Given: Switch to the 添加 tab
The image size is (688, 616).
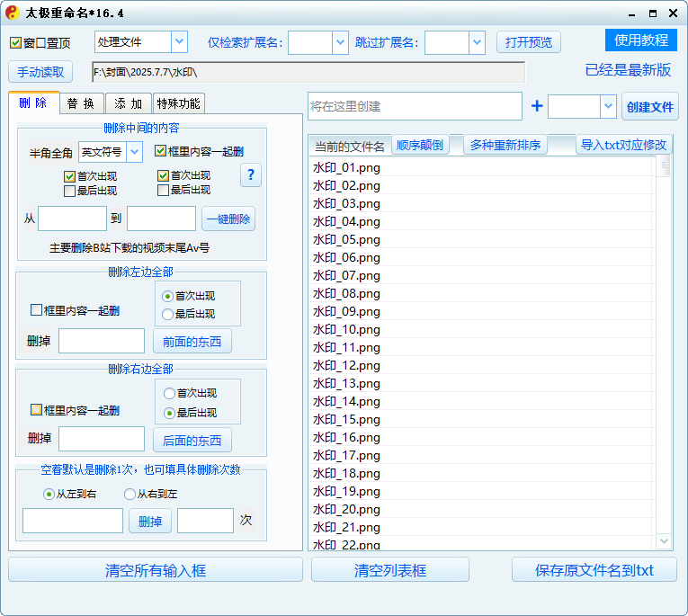Looking at the screenshot, I should (129, 103).
